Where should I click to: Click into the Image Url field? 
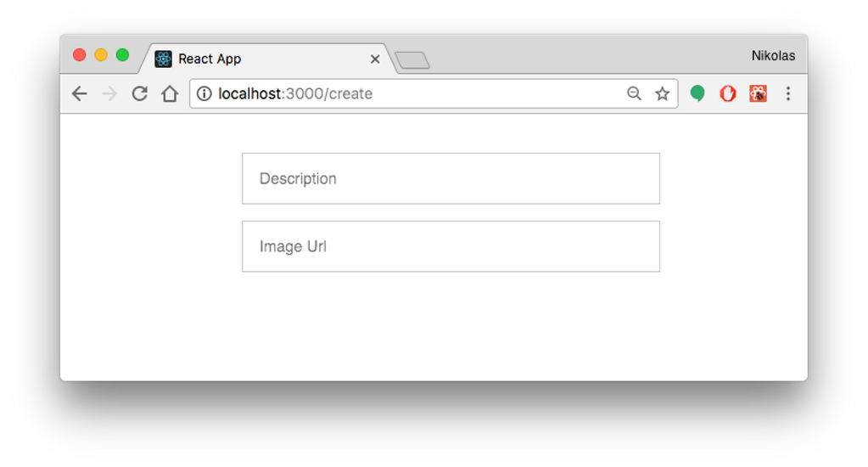tap(451, 246)
